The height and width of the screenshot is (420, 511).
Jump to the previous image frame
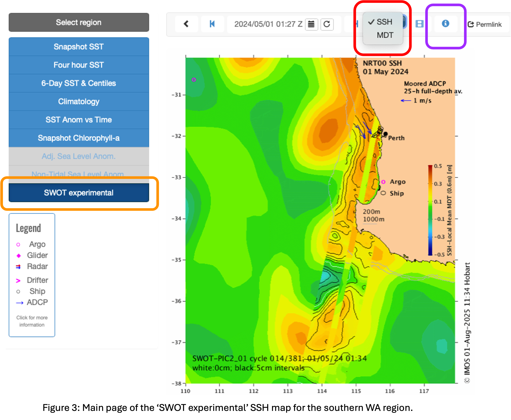tap(212, 24)
